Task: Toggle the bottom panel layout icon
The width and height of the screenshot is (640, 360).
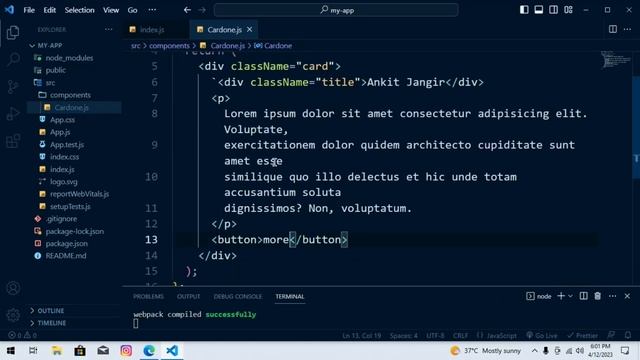Action: 539,10
